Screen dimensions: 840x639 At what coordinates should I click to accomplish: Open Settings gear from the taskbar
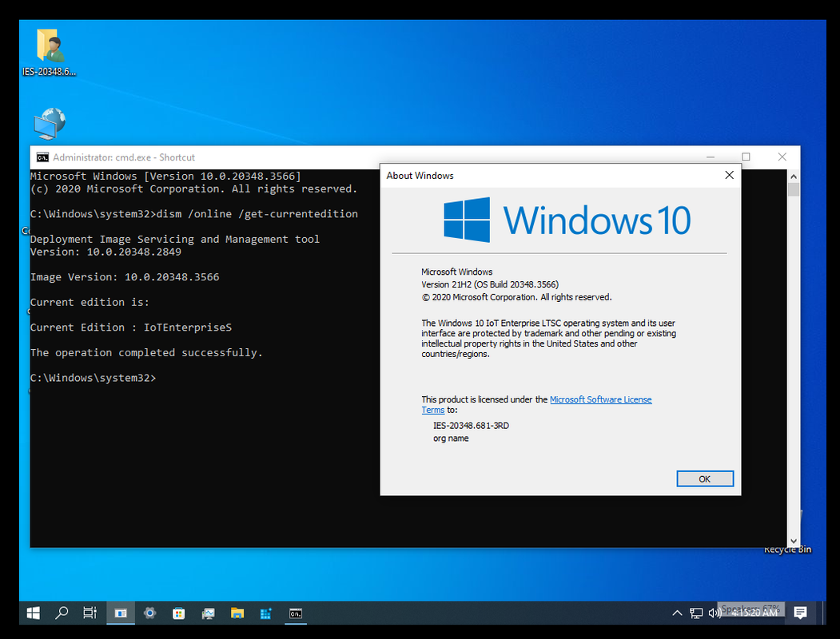pos(150,613)
